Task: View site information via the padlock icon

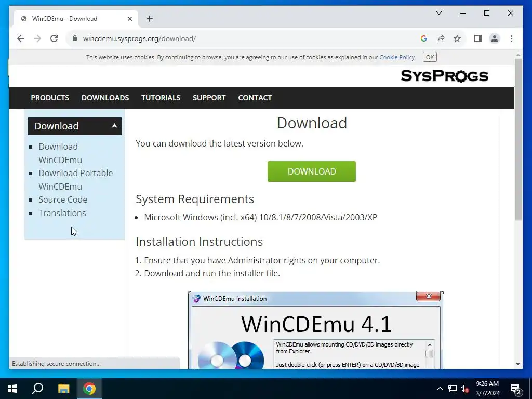Action: click(x=75, y=38)
